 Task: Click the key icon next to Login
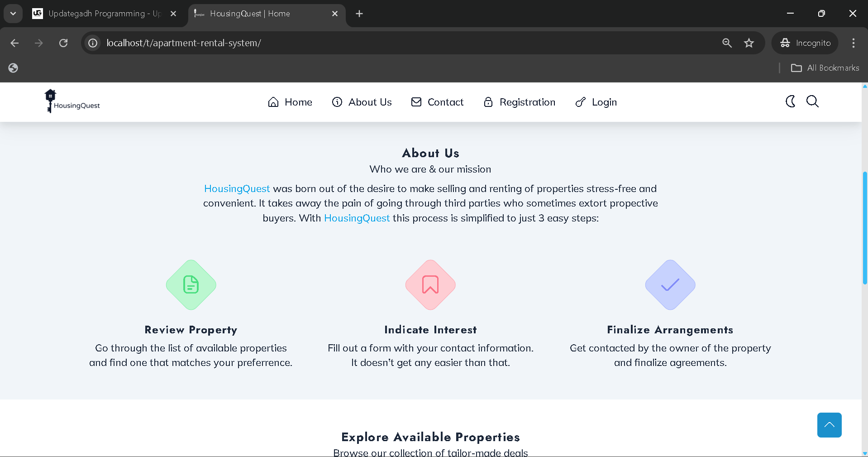coord(580,102)
